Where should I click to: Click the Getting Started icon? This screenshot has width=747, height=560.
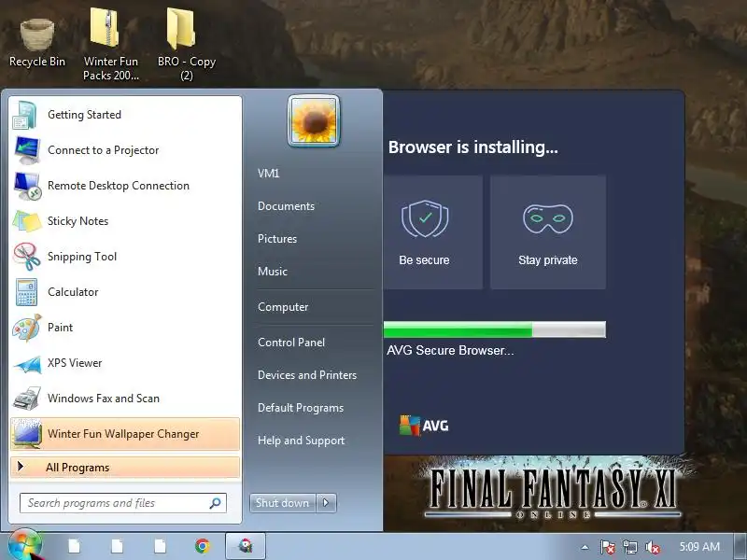click(25, 115)
